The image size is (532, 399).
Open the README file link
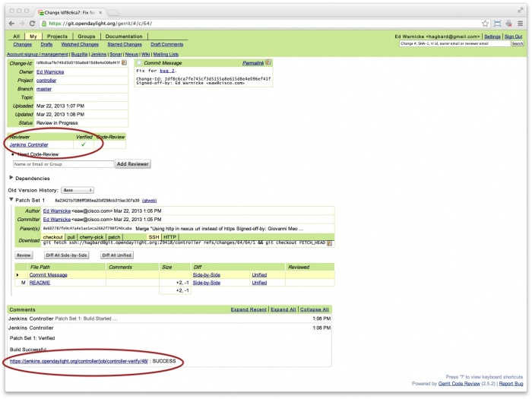40,283
